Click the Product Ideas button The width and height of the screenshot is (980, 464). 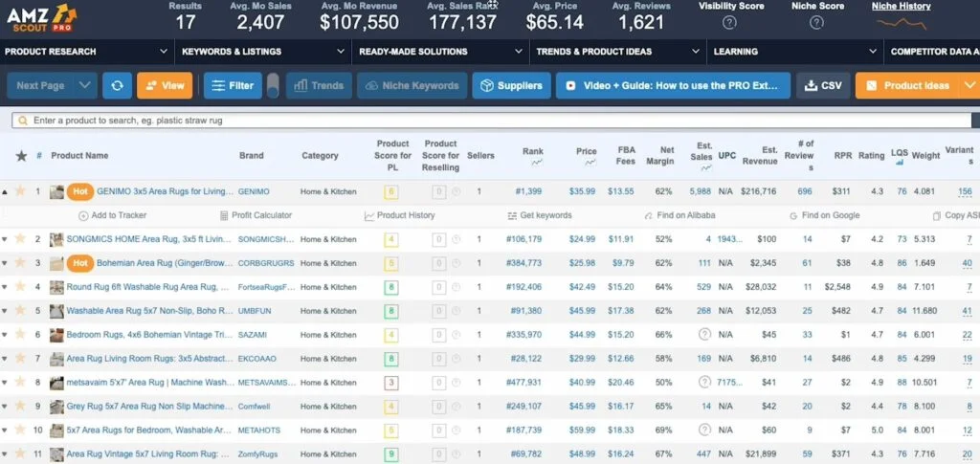[907, 85]
